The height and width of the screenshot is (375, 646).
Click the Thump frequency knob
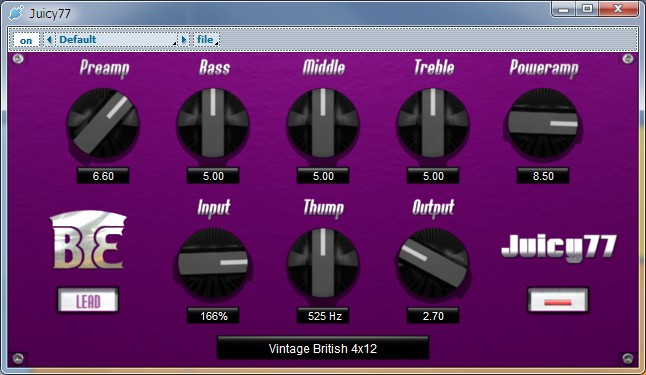coord(323,263)
